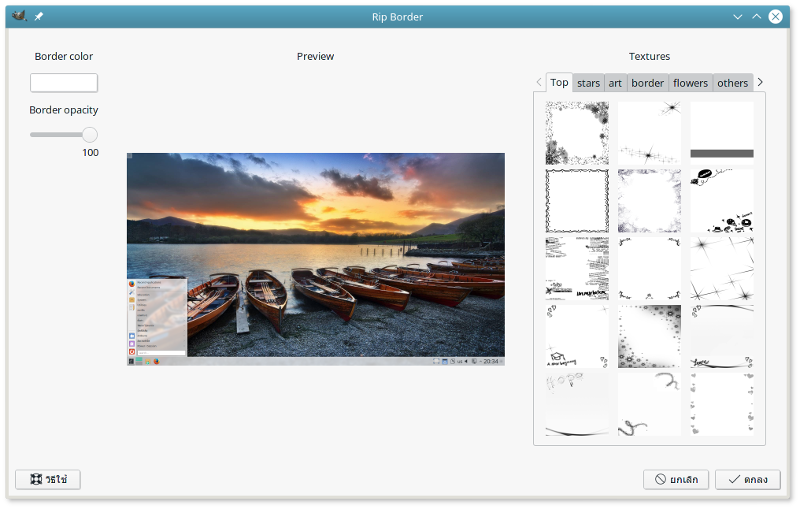Open the art textures tab
The width and height of the screenshot is (800, 509).
(x=615, y=83)
